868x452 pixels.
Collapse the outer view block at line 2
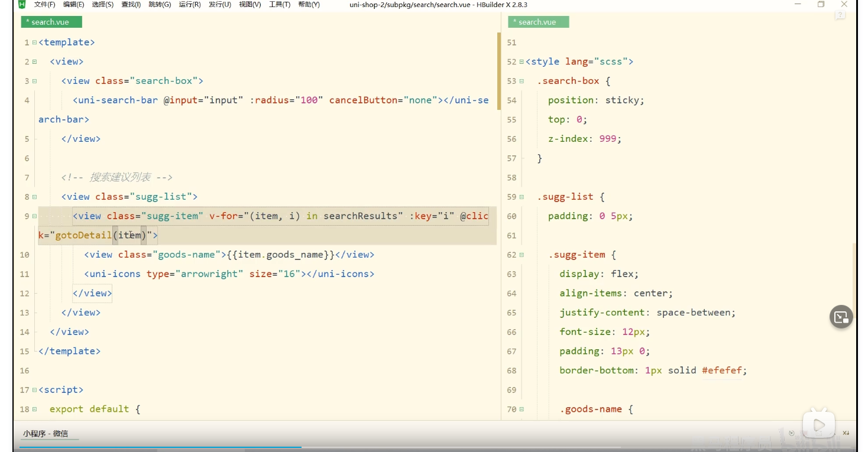pyautogui.click(x=34, y=61)
